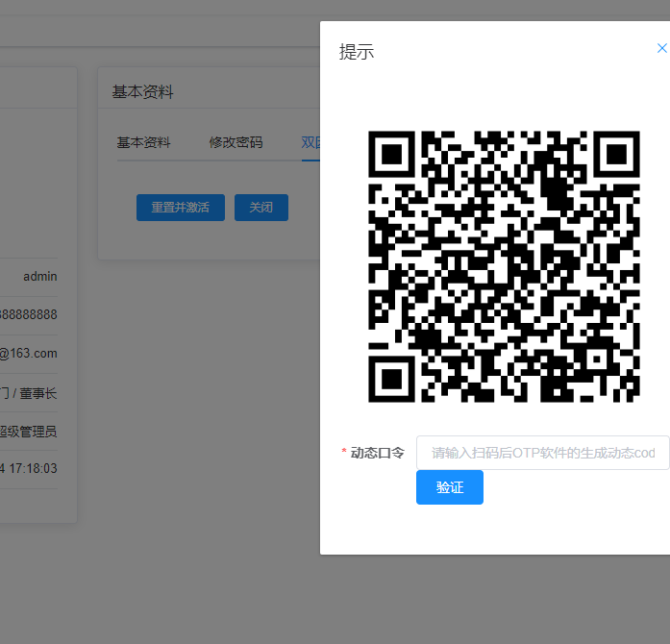Click the 关闭 button
The width and height of the screenshot is (670, 644).
[x=261, y=208]
